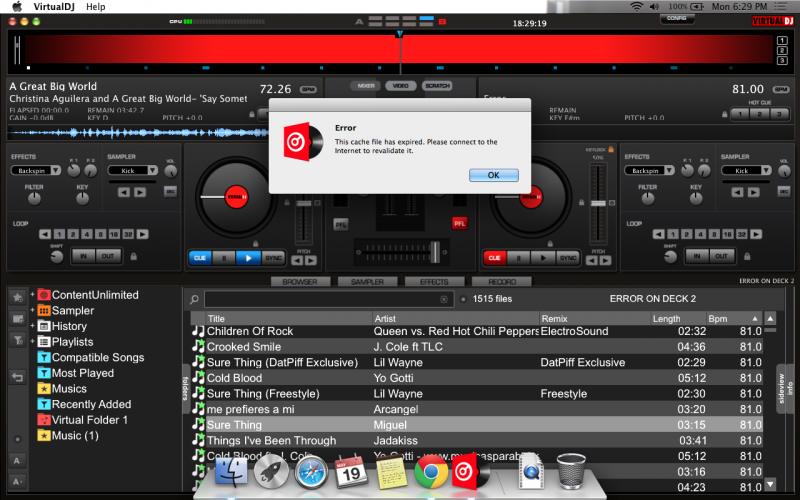Open the CONFIG settings button
The height and width of the screenshot is (500, 800).
677,19
